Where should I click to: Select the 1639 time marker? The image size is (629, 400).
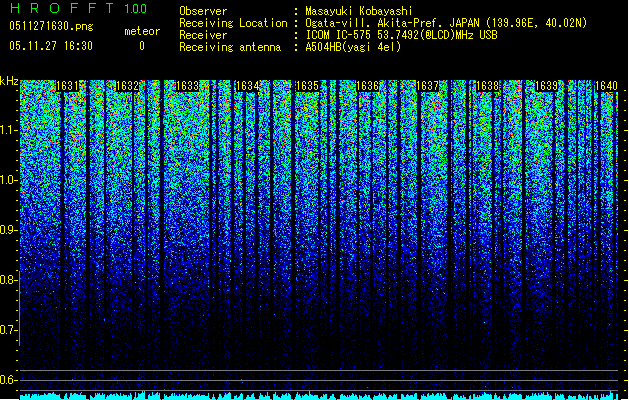[x=547, y=86]
